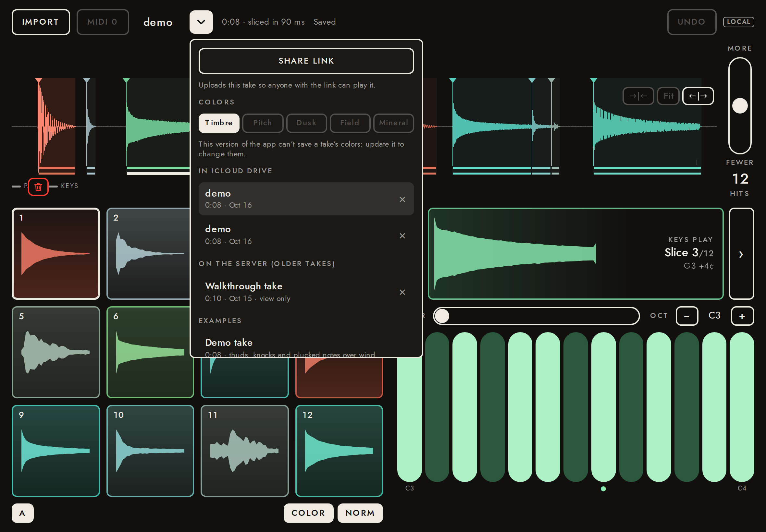
Task: Open the second demo take entry
Action: click(306, 235)
